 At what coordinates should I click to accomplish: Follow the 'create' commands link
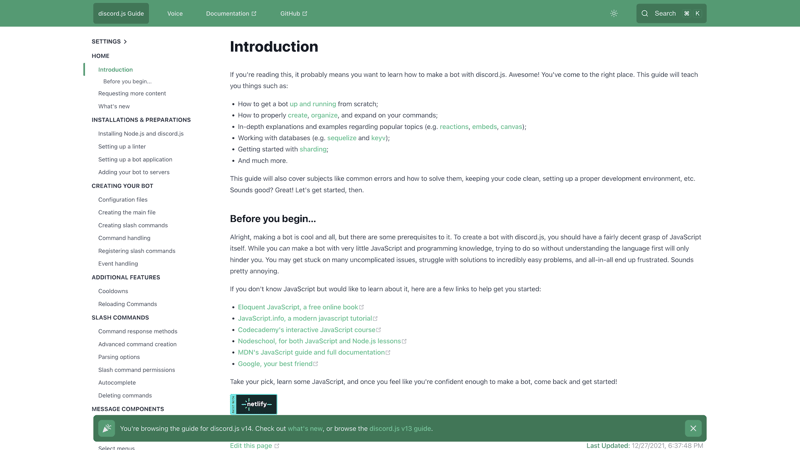click(297, 115)
